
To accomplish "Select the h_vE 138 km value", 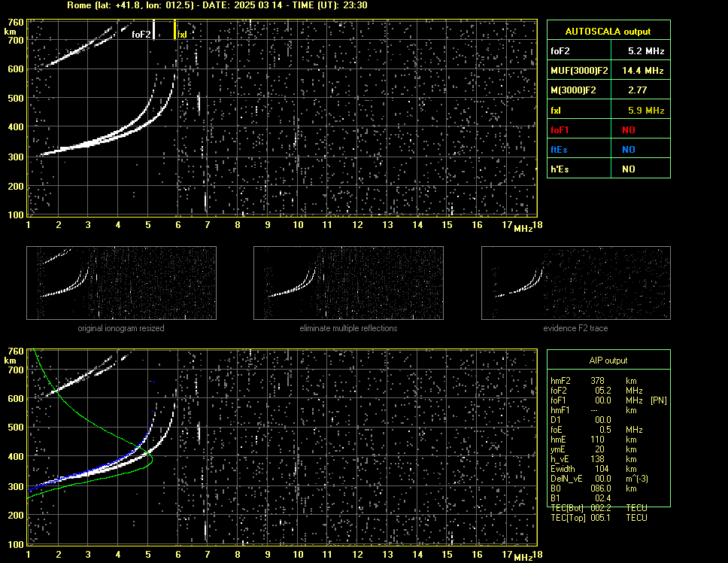I will (x=598, y=459).
